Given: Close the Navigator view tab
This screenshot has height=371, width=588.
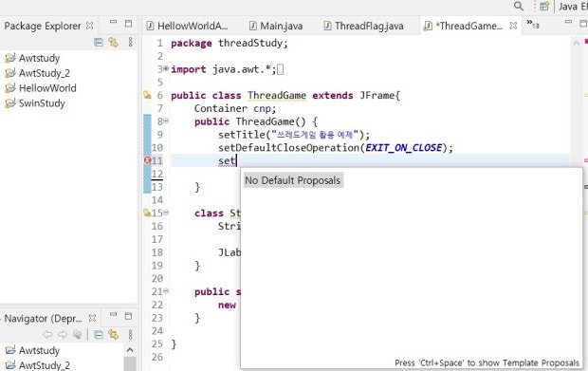Looking at the screenshot, I should click(x=92, y=318).
